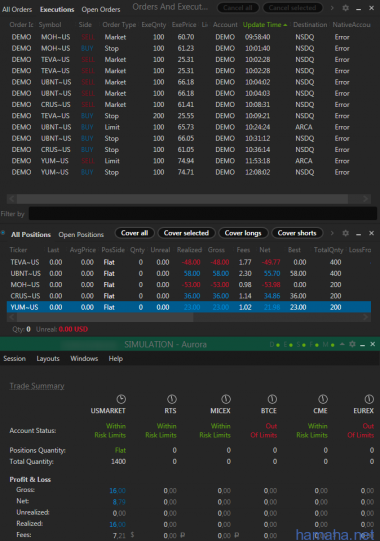This screenshot has width=380, height=541.
Task: Click the Cover longs button
Action: (243, 233)
